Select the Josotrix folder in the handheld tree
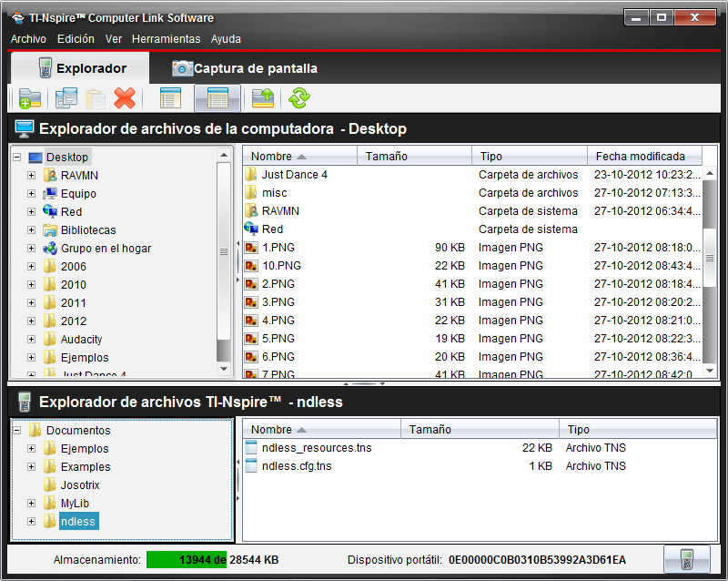This screenshot has width=728, height=581. 80,484
